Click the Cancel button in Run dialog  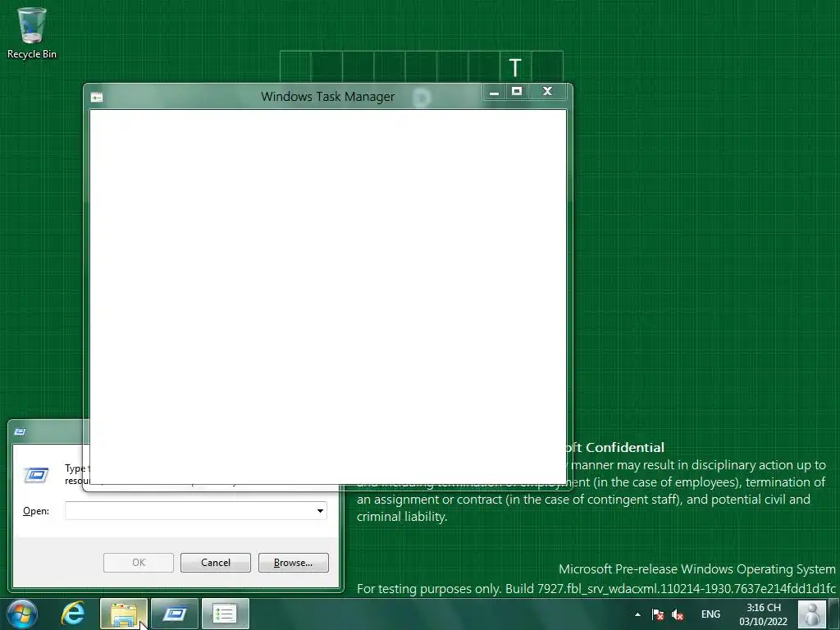pyautogui.click(x=216, y=563)
